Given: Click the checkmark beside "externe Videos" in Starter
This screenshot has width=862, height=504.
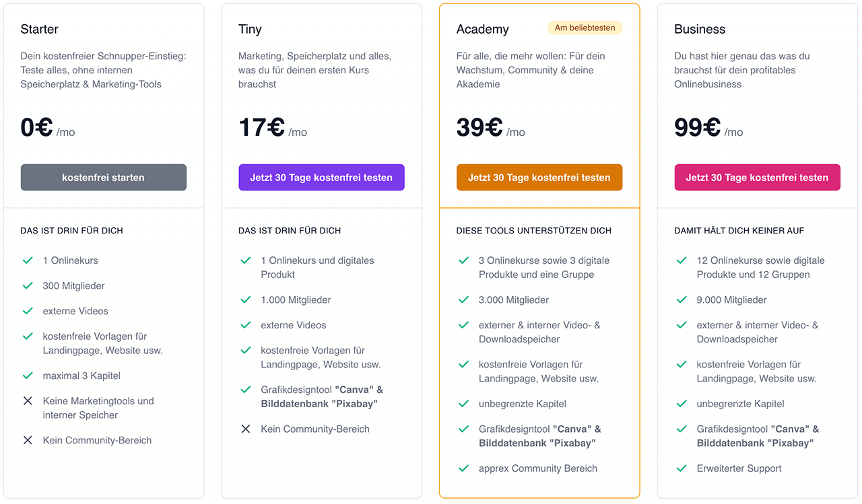Looking at the screenshot, I should (28, 311).
